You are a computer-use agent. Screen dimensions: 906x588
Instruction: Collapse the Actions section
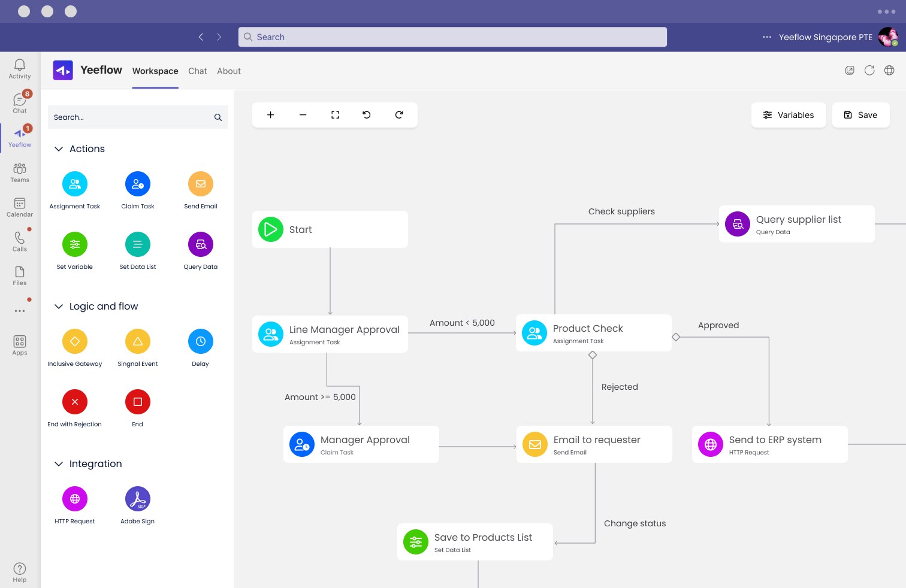pyautogui.click(x=59, y=148)
